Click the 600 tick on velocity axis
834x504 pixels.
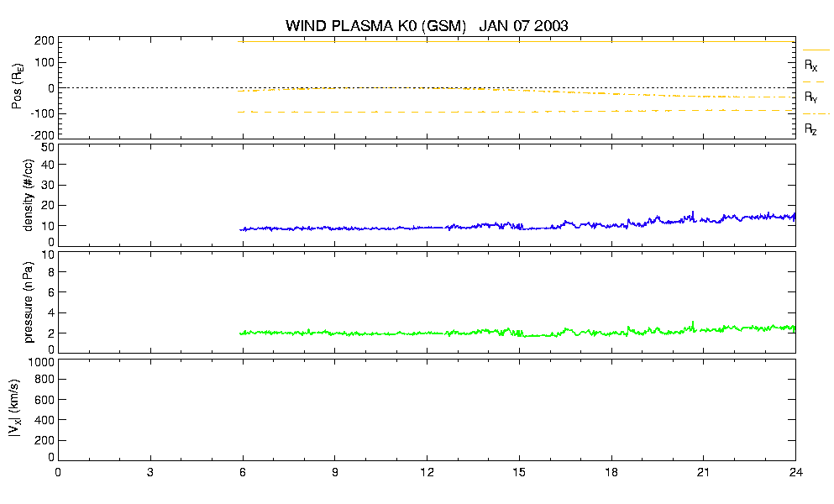coord(45,400)
